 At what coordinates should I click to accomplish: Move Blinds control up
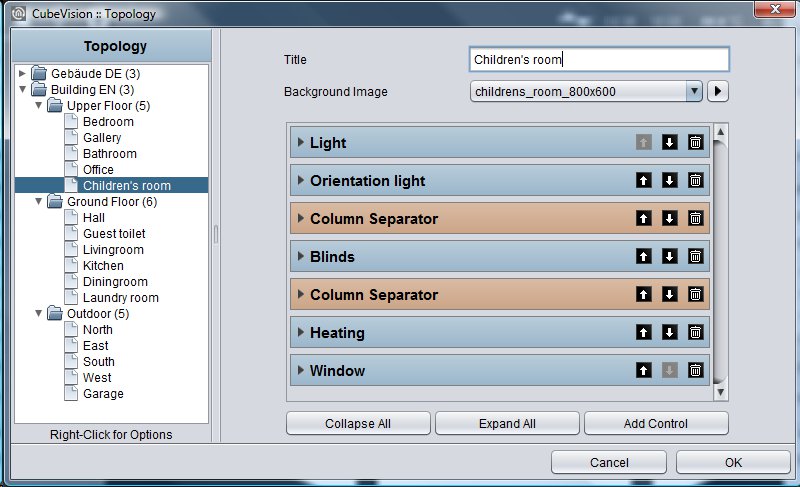point(643,257)
